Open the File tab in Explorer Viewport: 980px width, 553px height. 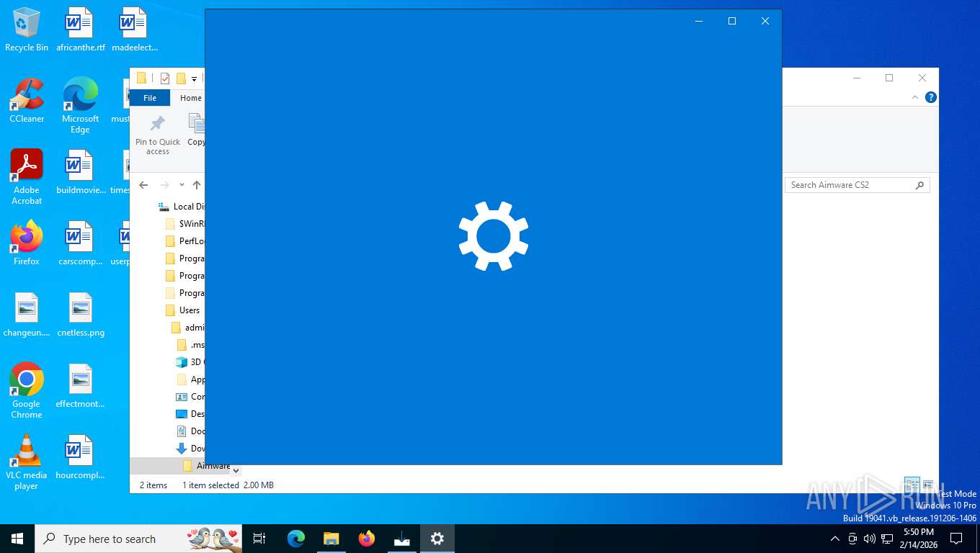click(x=150, y=98)
